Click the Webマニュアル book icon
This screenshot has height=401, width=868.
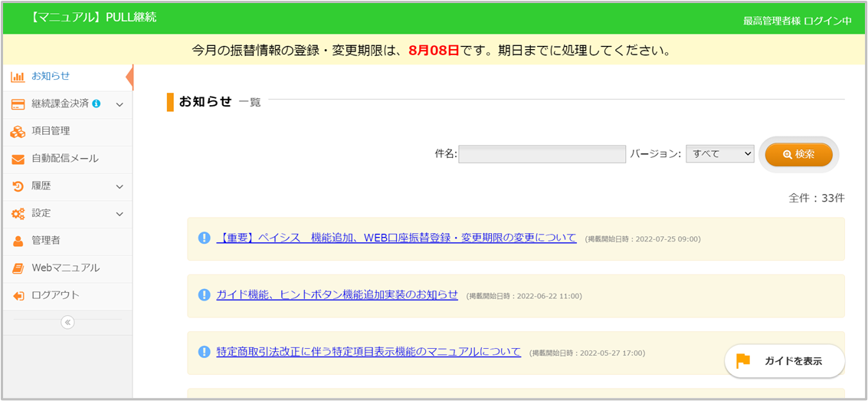pyautogui.click(x=18, y=268)
